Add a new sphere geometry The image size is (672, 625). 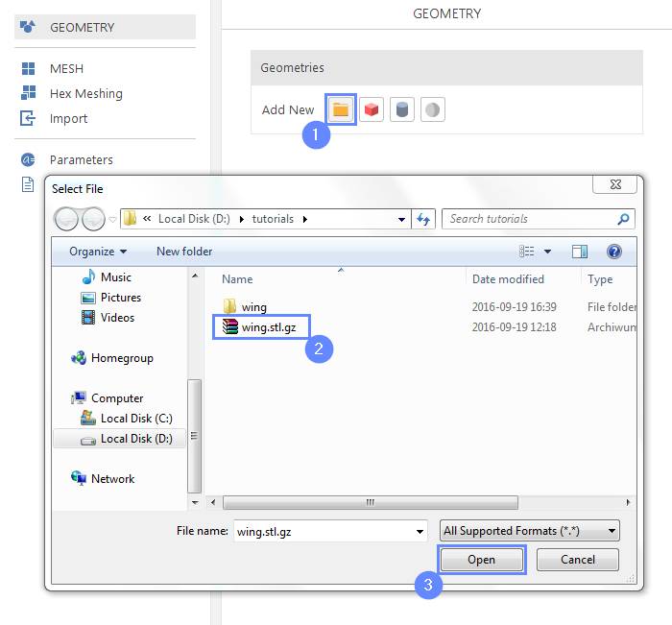[x=433, y=109]
